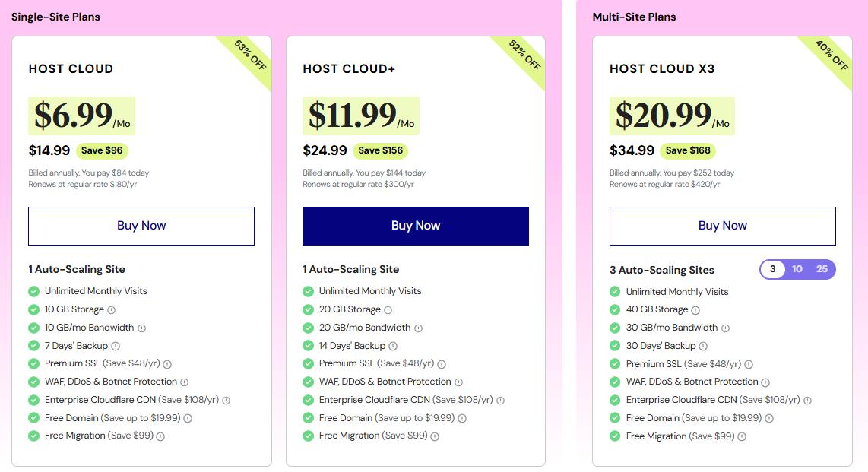This screenshot has height=472, width=868.
Task: Click info icon next to Host Cloud+ 20 GB/mo Bandwidth
Action: (x=418, y=328)
